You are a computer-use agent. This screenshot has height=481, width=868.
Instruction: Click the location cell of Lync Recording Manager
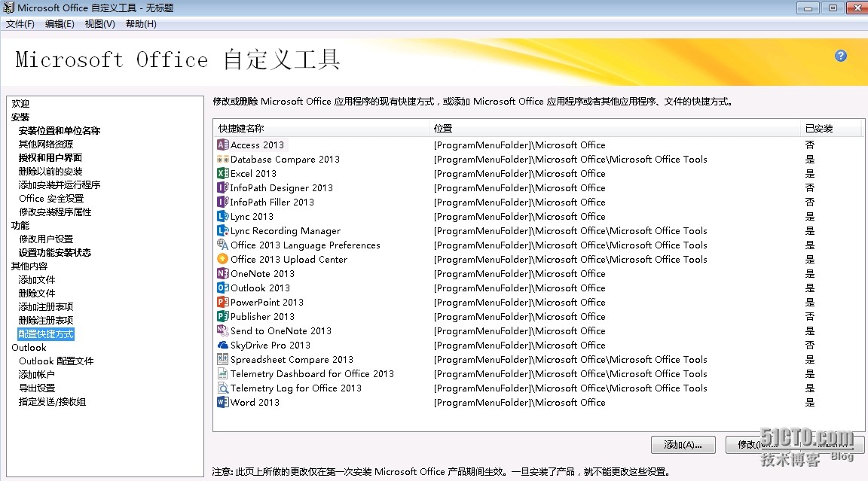(x=570, y=231)
